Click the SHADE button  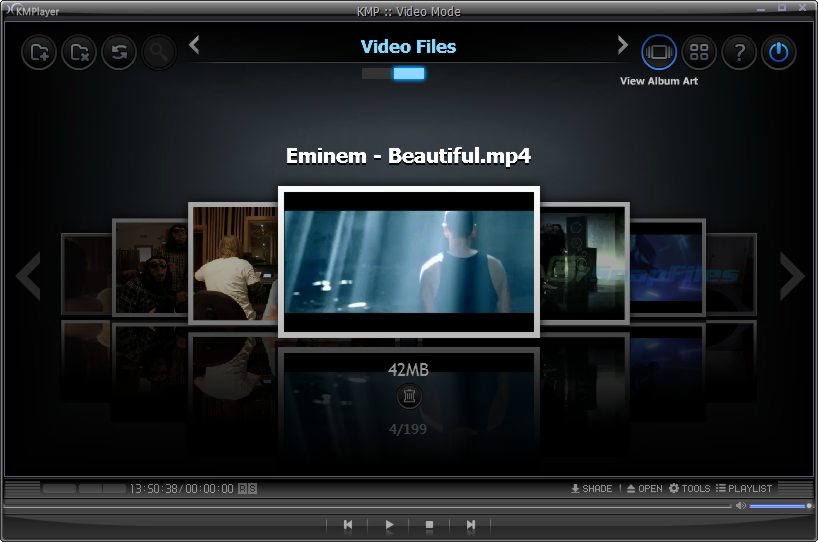click(x=592, y=489)
